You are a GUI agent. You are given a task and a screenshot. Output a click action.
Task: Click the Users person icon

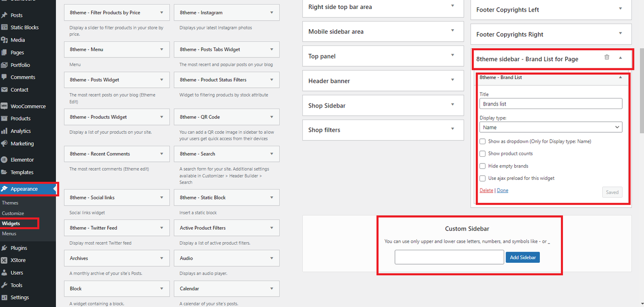5,273
